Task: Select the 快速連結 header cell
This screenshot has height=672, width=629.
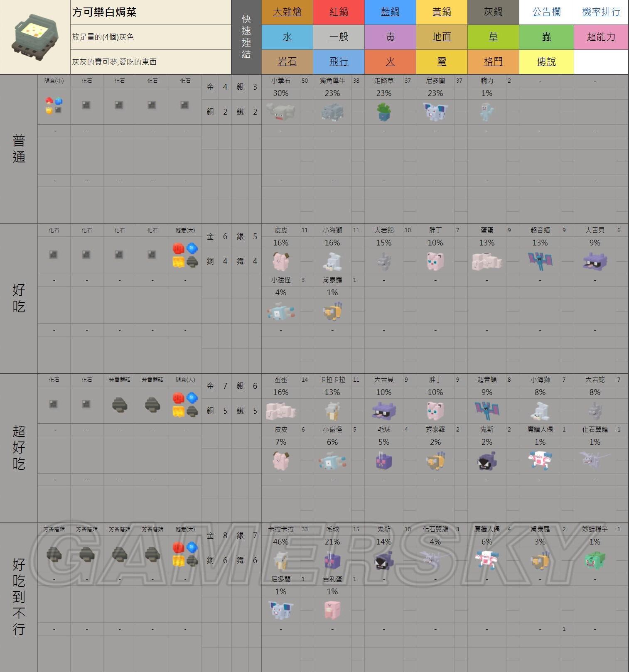Action: click(246, 37)
